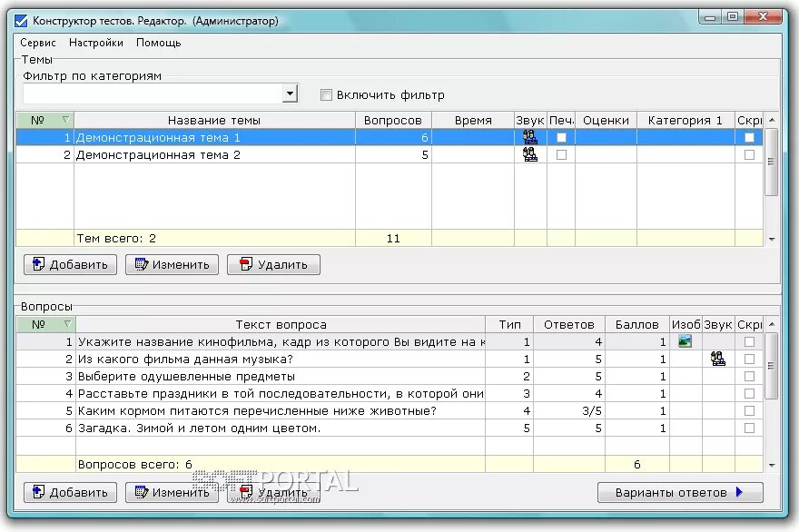
Task: Open the Сервис menu
Action: pyautogui.click(x=38, y=43)
